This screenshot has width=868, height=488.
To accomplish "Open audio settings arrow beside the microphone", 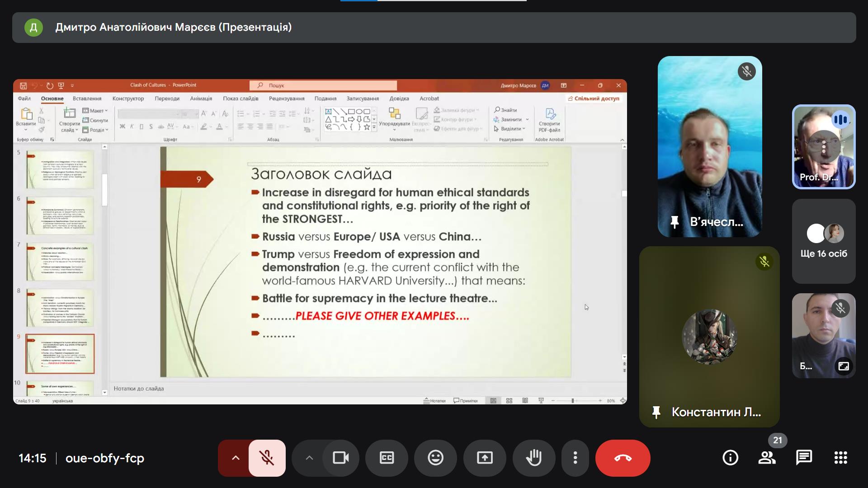I will point(236,458).
